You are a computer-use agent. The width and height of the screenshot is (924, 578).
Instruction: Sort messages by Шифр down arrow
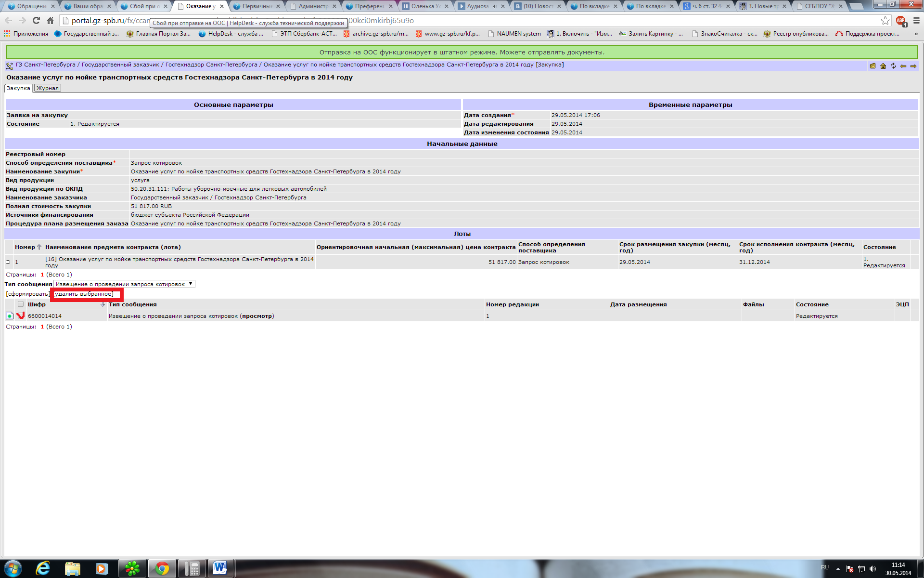click(x=103, y=304)
